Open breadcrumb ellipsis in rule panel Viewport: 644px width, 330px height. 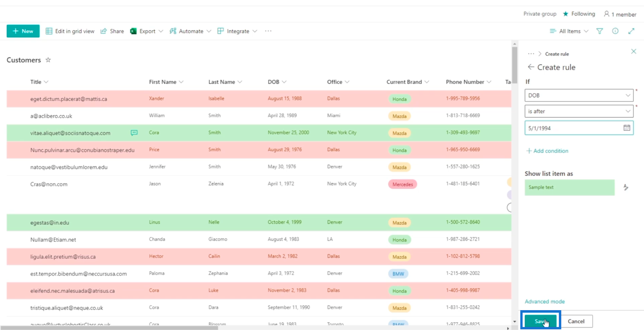531,54
